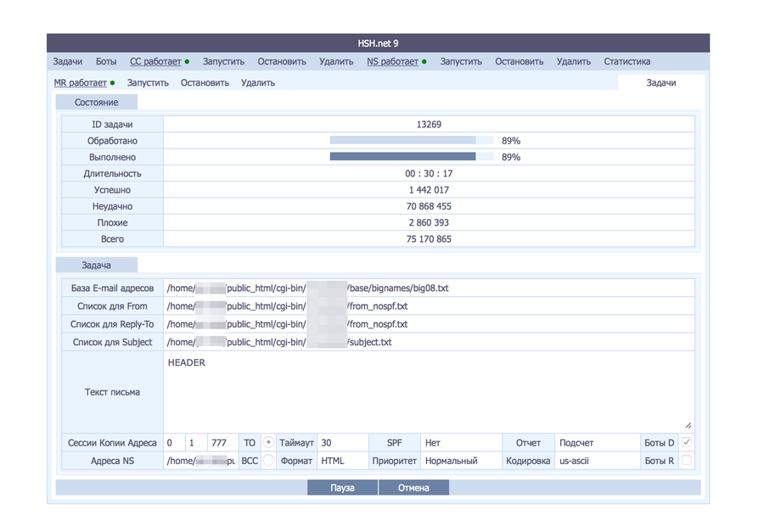Open the SPF dropdown showing Нет
Viewport: 764px width, 532px height.
tap(461, 443)
